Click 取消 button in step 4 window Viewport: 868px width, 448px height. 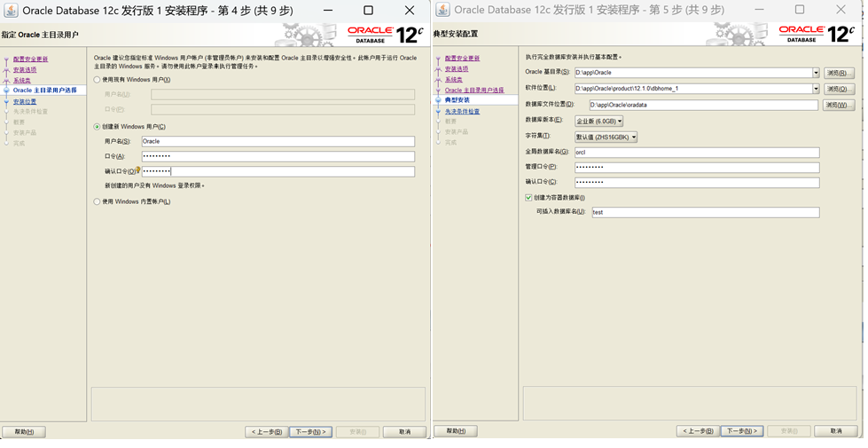click(x=404, y=432)
